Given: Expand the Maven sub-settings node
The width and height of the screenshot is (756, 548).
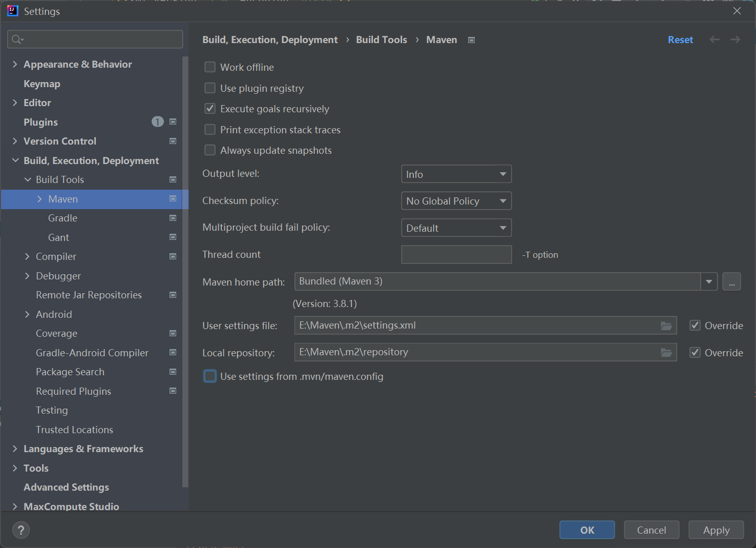Looking at the screenshot, I should pos(39,199).
